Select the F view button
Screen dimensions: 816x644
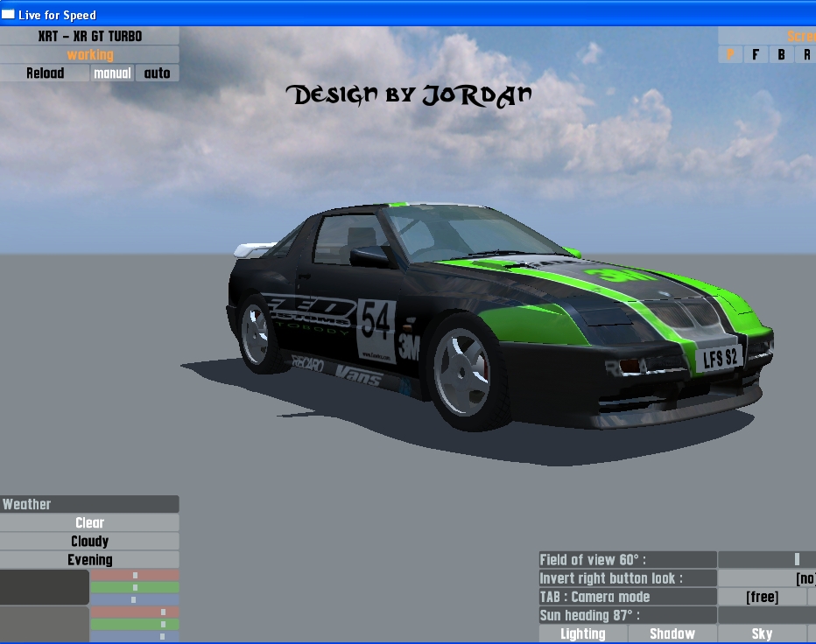pos(756,54)
